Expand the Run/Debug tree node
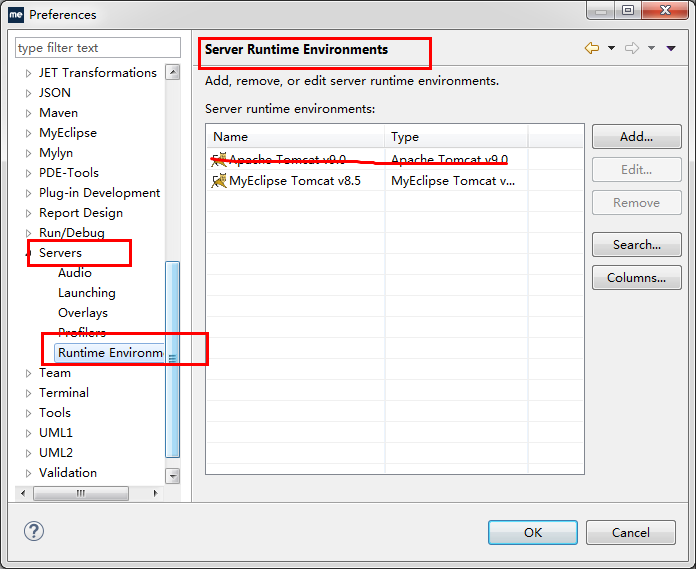 point(28,233)
